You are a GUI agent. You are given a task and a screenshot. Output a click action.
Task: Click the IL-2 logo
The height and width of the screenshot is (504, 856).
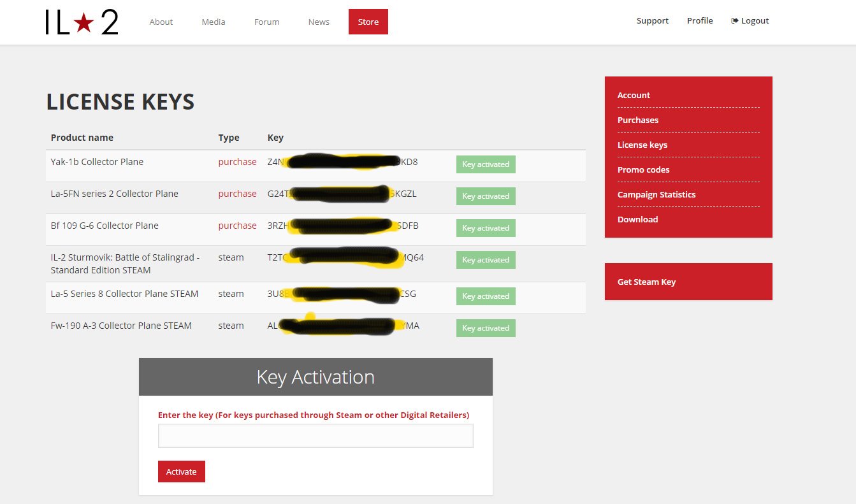pos(82,22)
